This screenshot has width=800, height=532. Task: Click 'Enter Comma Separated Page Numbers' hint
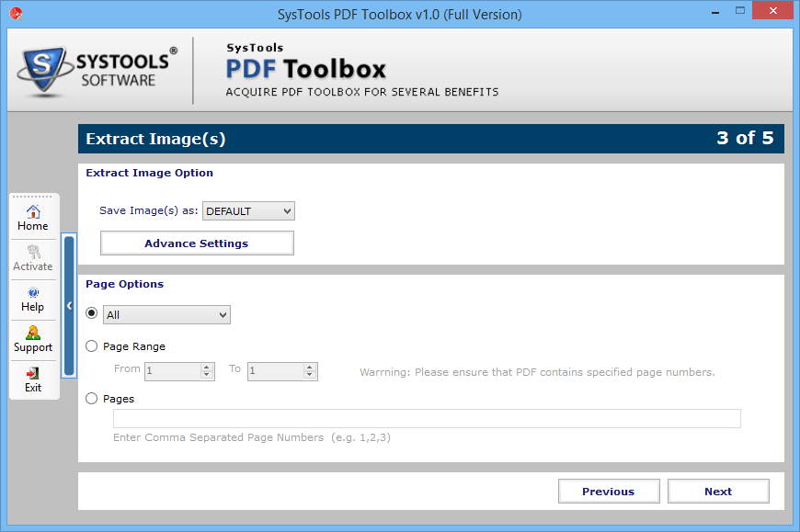pyautogui.click(x=218, y=437)
